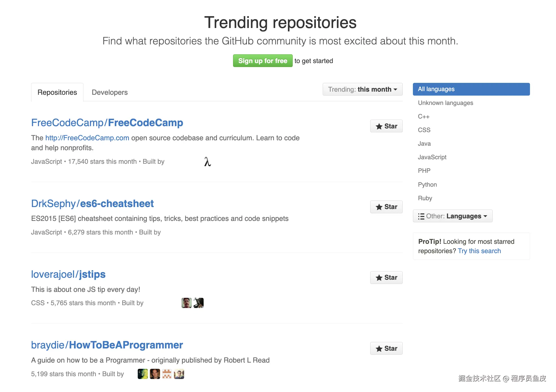
Task: Open the DrkSephy/es6-cheatsheet repository link
Action: click(92, 204)
